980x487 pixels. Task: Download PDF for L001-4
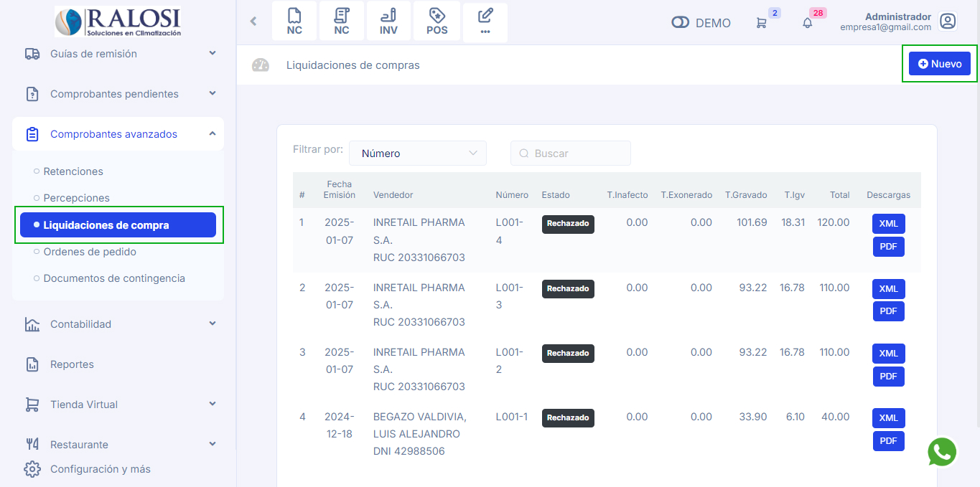(889, 247)
